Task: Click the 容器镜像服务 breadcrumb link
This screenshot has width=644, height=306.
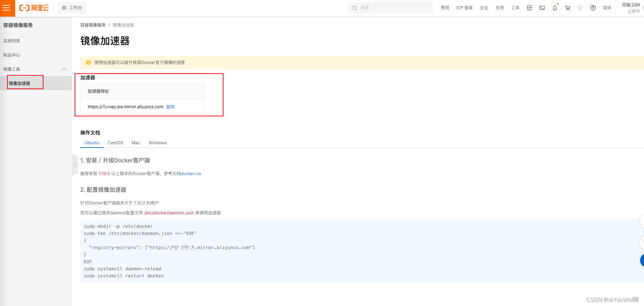Action: click(93, 25)
